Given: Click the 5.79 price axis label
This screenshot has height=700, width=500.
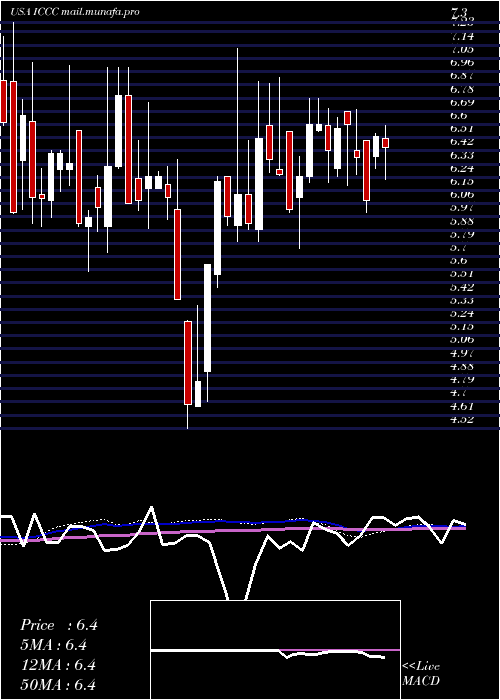Looking at the screenshot, I should click(462, 234).
